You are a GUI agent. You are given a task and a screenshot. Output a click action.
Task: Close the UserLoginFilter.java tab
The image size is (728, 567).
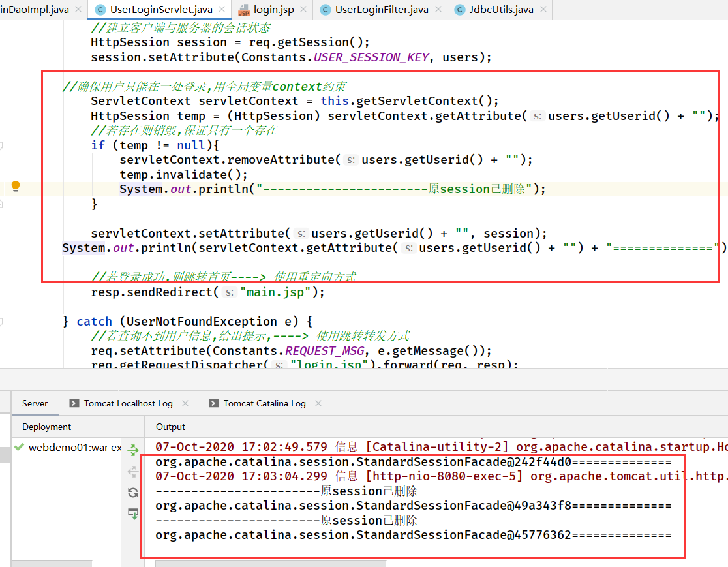438,9
